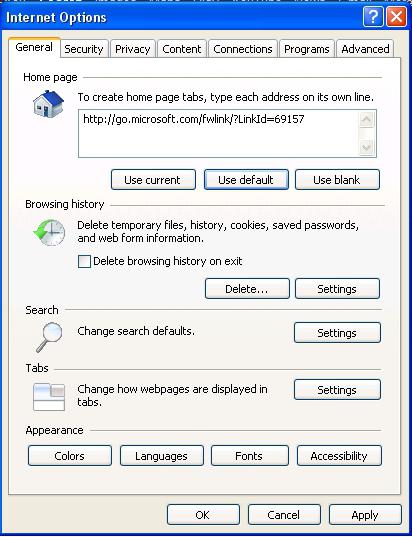This screenshot has height=537, width=412.
Task: Click the go.microsoft.com home page URL text
Action: 193,119
